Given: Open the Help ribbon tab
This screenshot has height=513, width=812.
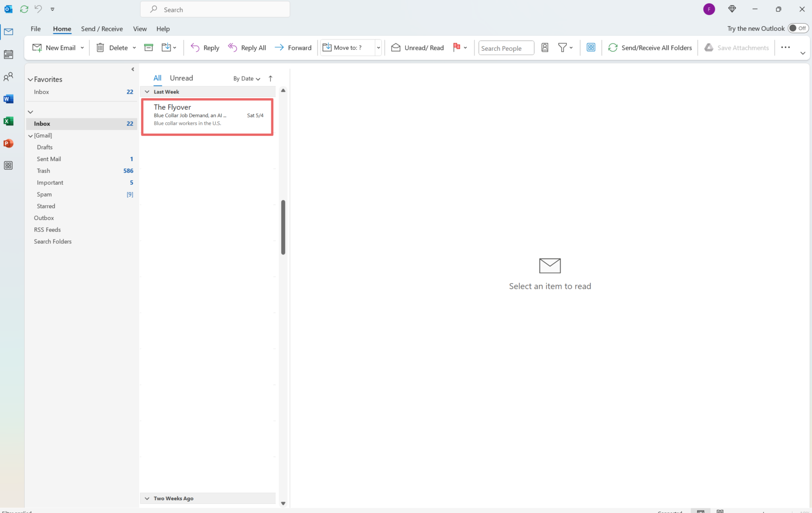Looking at the screenshot, I should [163, 28].
